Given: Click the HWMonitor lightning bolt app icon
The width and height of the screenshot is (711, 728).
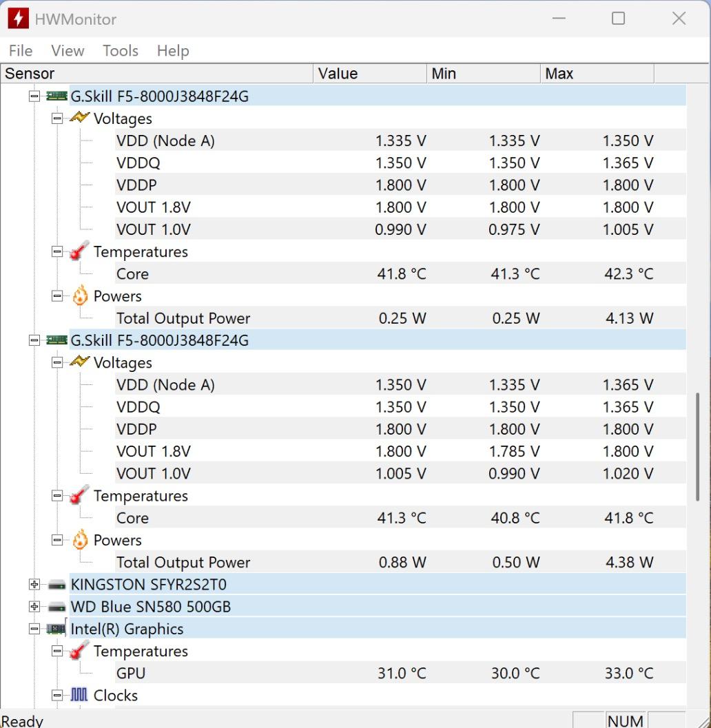Looking at the screenshot, I should (x=19, y=19).
